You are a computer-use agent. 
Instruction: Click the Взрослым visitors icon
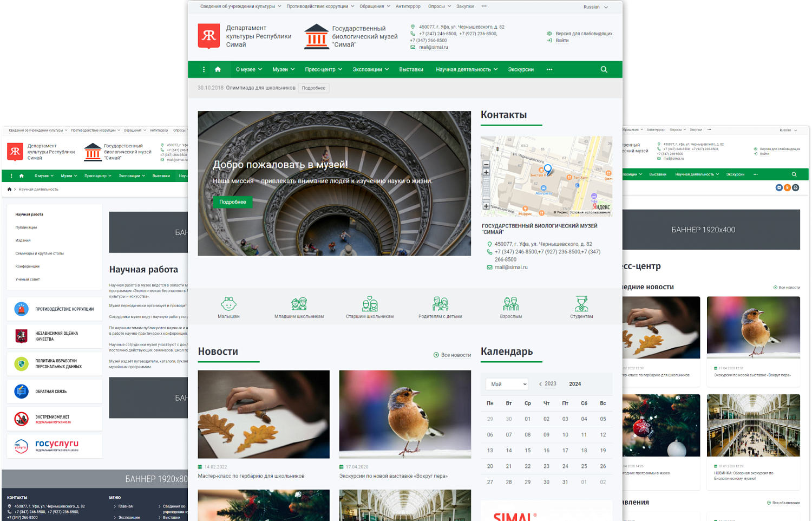pyautogui.click(x=510, y=304)
